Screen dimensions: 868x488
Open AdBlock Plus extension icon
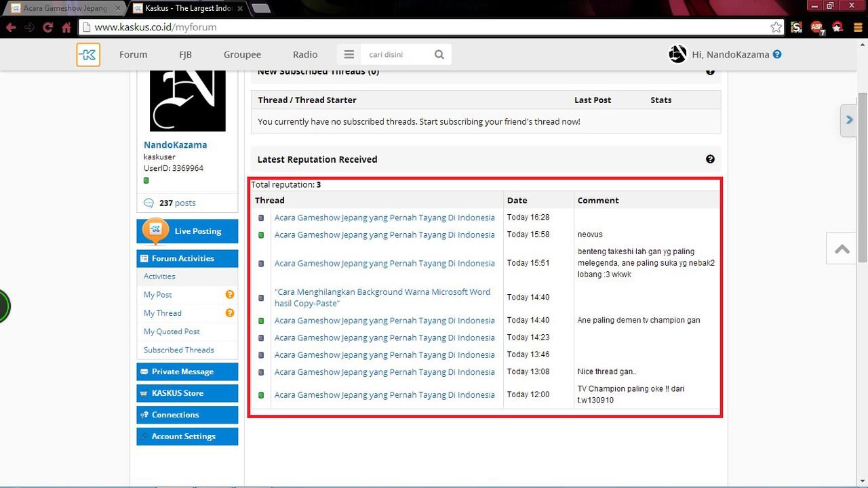pos(817,28)
